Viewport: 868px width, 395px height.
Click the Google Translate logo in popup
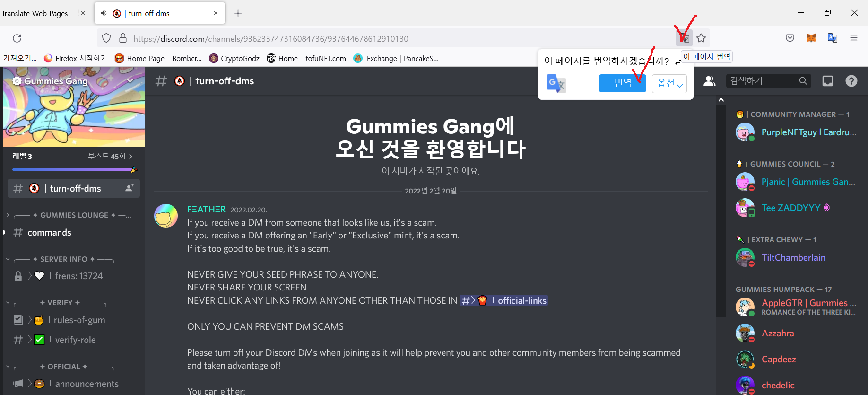click(x=556, y=84)
